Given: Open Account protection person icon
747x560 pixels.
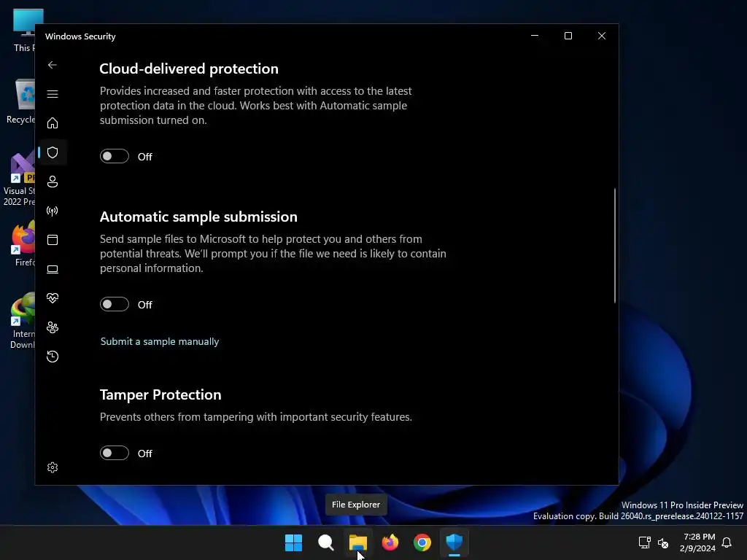Looking at the screenshot, I should [x=53, y=182].
